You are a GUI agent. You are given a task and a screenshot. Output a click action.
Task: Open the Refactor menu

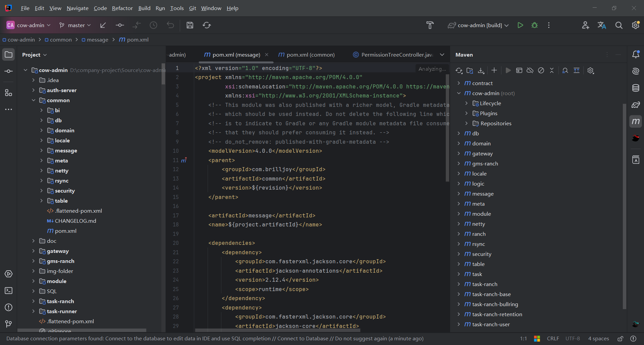pyautogui.click(x=122, y=8)
